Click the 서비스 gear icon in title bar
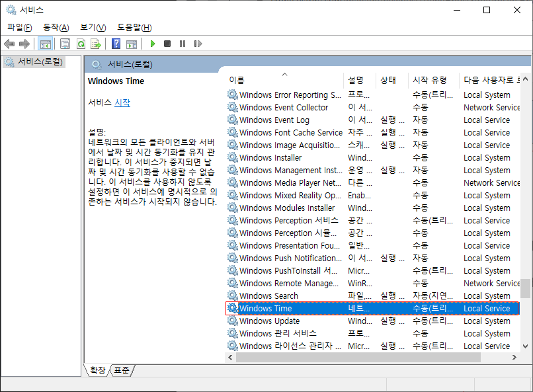Screen dimensions: 533x392 11,10
